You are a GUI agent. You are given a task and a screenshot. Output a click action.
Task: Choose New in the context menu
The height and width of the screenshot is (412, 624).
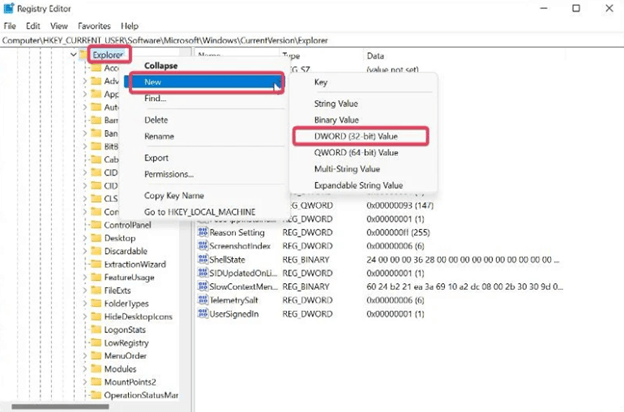point(207,82)
